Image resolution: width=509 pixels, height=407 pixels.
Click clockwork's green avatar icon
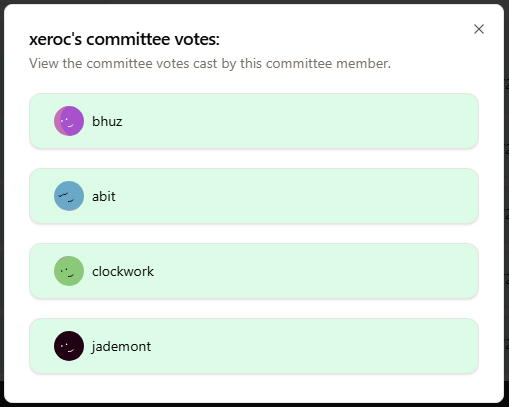coord(69,271)
